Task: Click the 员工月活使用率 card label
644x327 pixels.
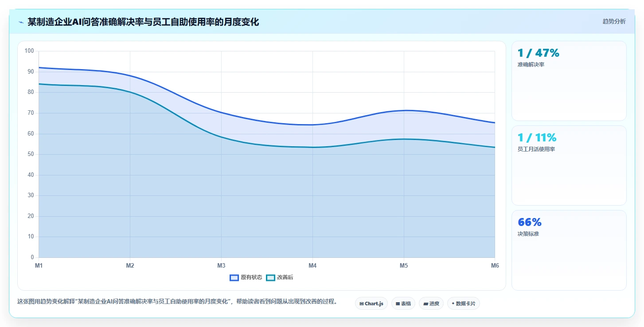Action: click(536, 149)
